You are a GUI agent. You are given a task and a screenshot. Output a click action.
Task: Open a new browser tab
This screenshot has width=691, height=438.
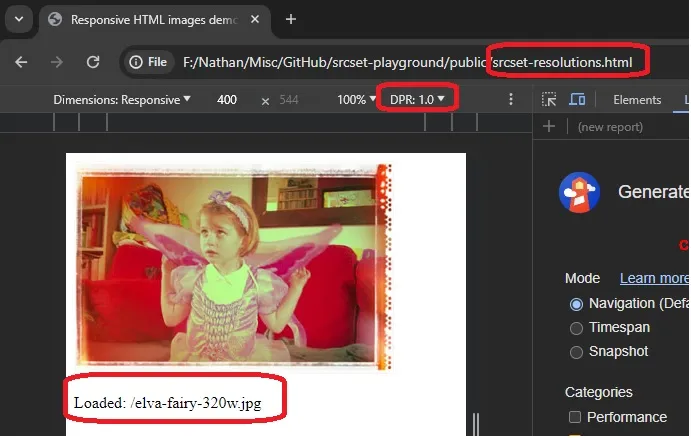pyautogui.click(x=291, y=19)
